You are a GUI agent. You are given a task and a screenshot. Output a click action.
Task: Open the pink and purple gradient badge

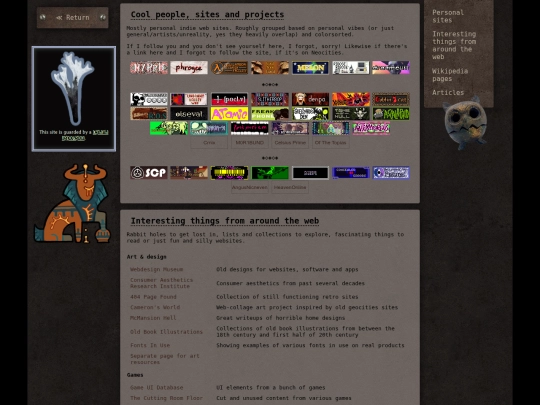(x=391, y=68)
